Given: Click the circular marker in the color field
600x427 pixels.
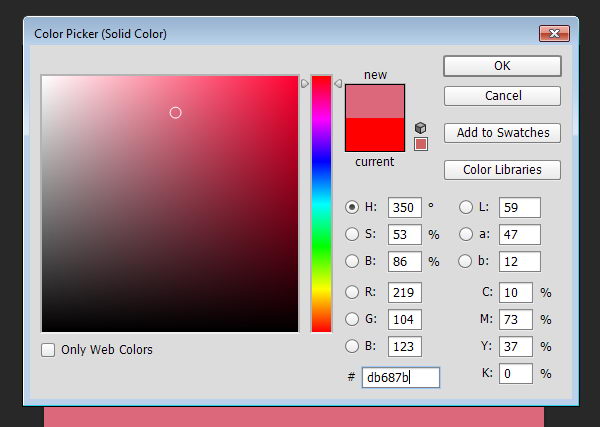Looking at the screenshot, I should (x=176, y=113).
